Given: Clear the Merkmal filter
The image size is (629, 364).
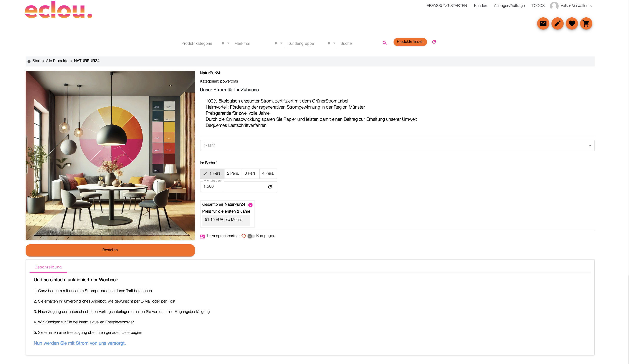Looking at the screenshot, I should pos(276,43).
